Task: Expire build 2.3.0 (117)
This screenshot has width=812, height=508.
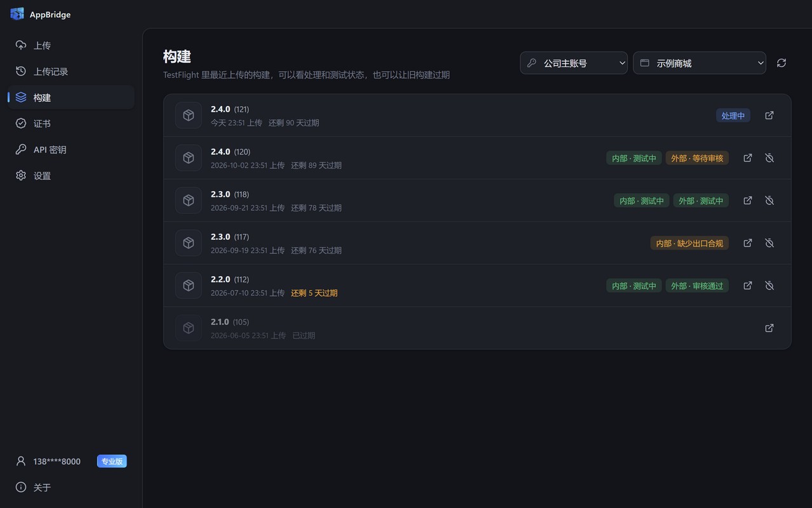Action: [769, 243]
